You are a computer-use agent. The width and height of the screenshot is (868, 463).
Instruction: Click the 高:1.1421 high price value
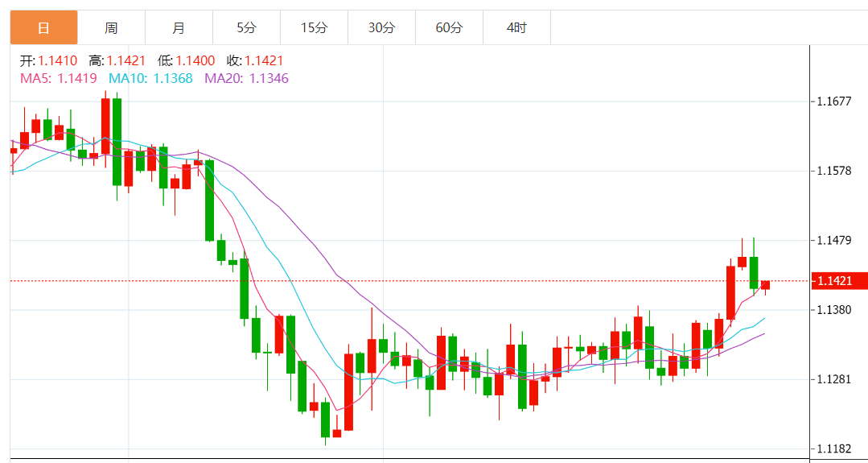[117, 60]
